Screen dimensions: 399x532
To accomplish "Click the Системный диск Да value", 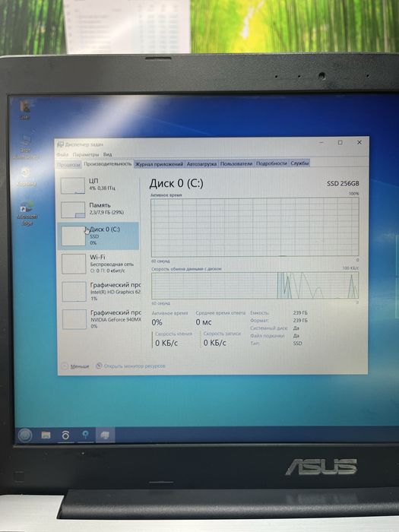I will [296, 328].
